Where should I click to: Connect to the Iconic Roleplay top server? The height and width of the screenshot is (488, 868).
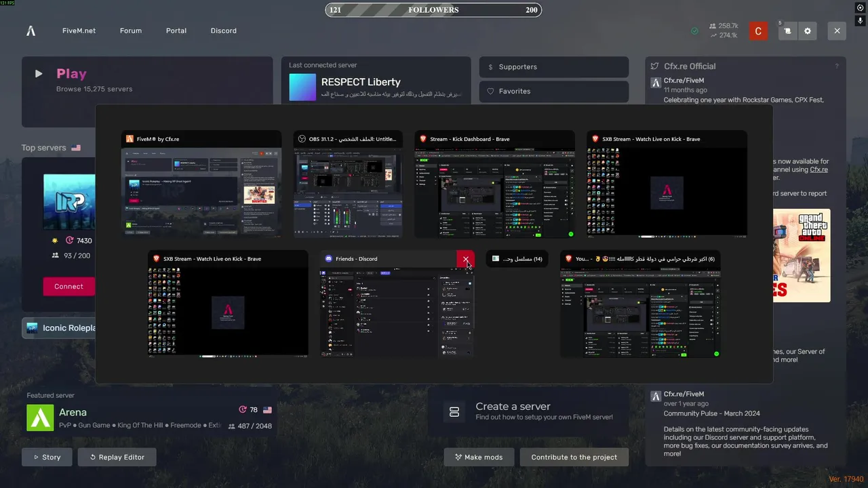68,286
